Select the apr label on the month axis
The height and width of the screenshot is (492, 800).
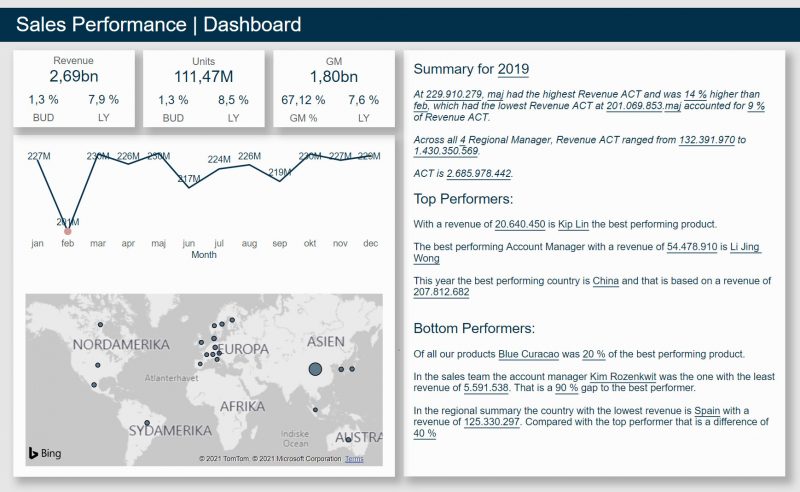(x=128, y=243)
